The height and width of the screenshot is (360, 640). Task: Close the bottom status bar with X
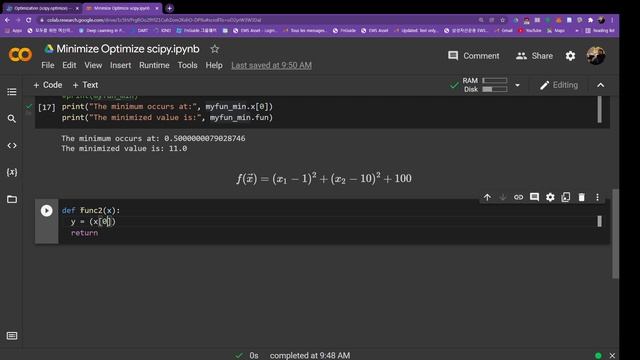tap(612, 356)
